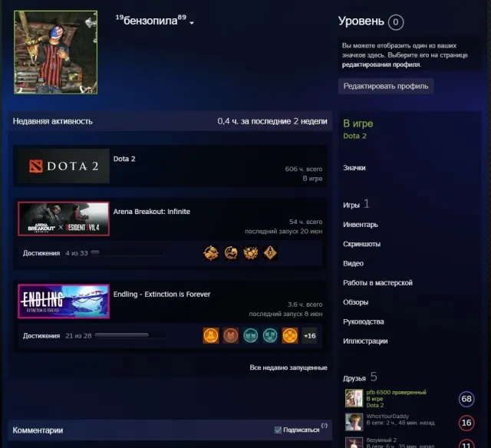Click the (?) help mark near Подписаться
Screen dimensions: 491x448
(324, 426)
